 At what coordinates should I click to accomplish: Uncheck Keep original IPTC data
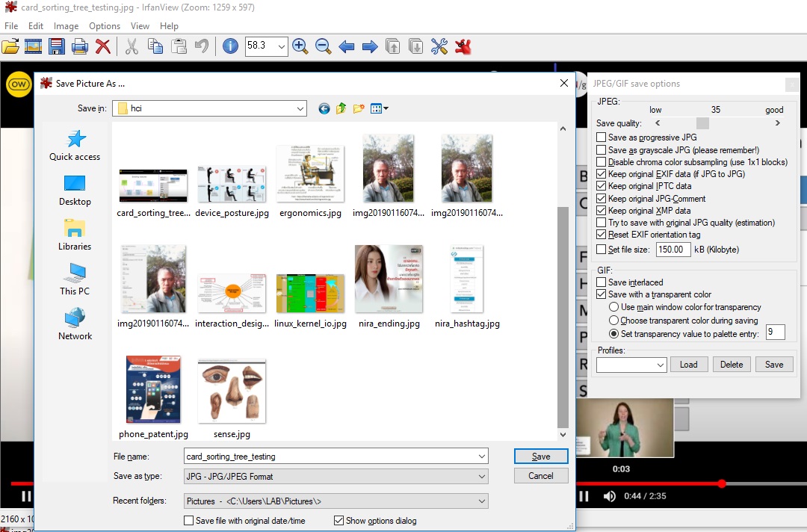click(x=601, y=186)
